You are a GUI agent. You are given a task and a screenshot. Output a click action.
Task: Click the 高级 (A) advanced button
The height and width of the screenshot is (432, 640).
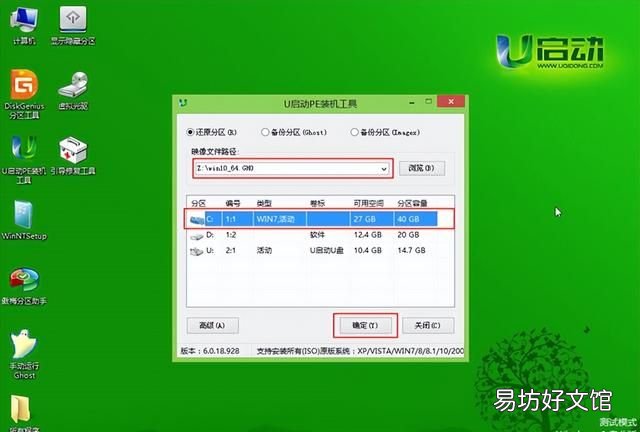[213, 325]
